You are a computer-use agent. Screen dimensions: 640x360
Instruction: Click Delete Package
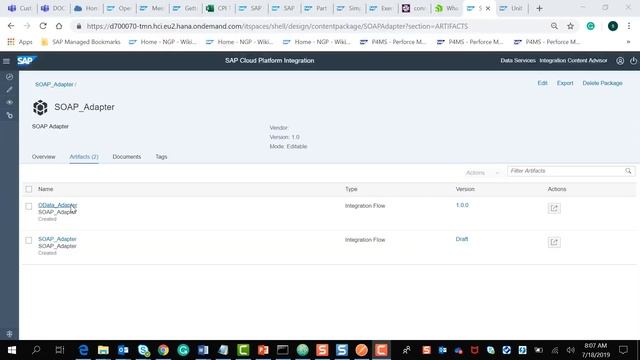(602, 83)
